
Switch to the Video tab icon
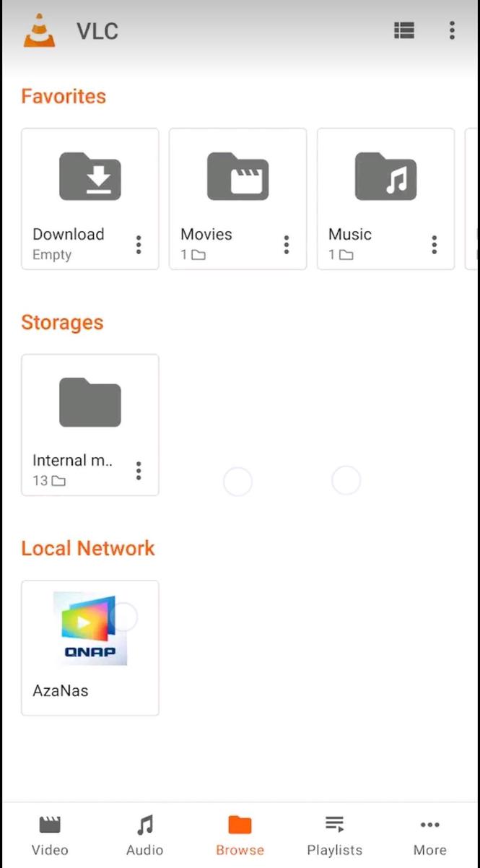pos(49,824)
